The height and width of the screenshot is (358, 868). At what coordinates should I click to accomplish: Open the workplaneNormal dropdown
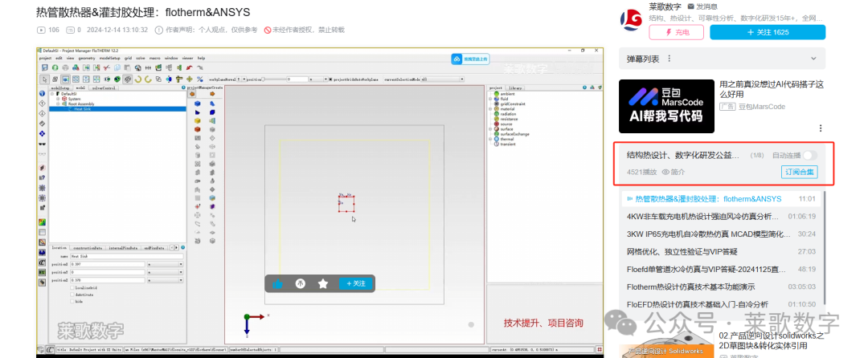tap(242, 79)
